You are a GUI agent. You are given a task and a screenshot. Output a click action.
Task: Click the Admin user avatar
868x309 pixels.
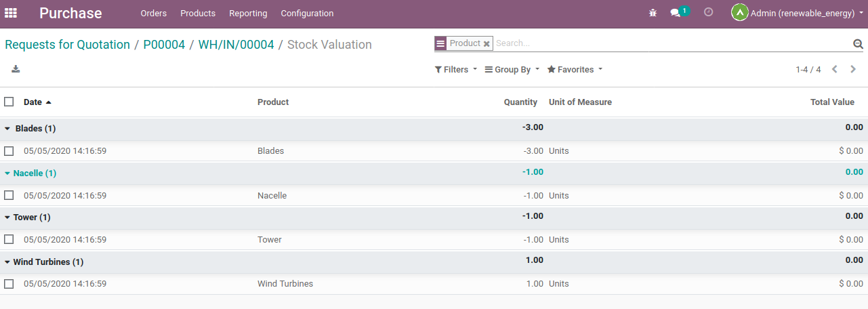point(739,13)
